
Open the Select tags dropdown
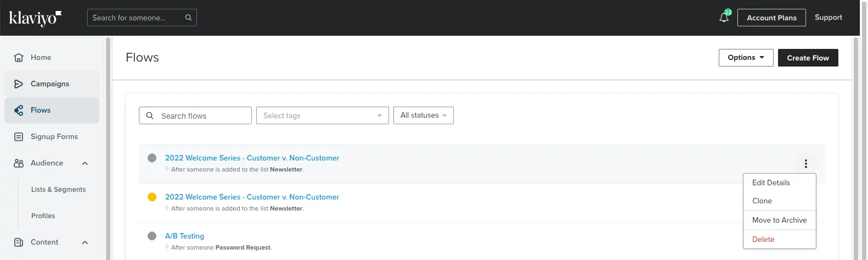point(322,115)
